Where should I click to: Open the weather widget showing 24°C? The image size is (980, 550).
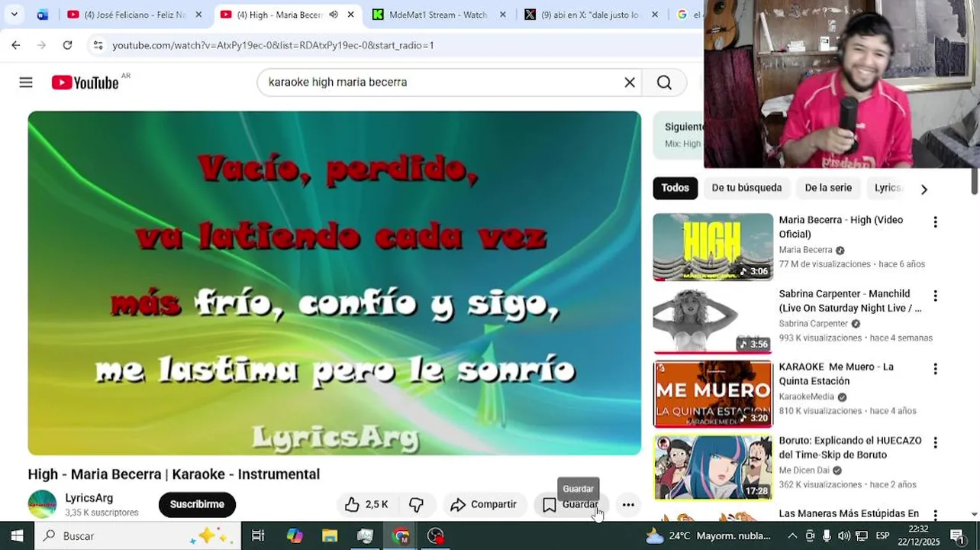pos(709,535)
